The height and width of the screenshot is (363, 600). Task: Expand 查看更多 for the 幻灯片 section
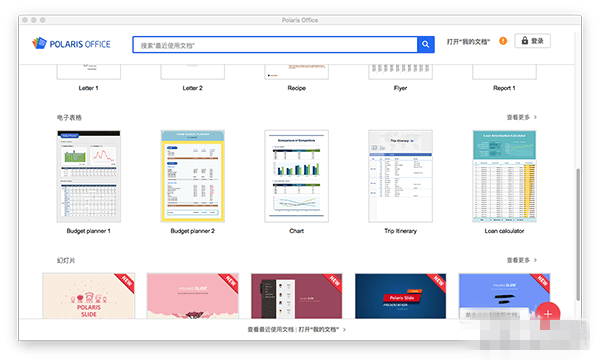[522, 260]
